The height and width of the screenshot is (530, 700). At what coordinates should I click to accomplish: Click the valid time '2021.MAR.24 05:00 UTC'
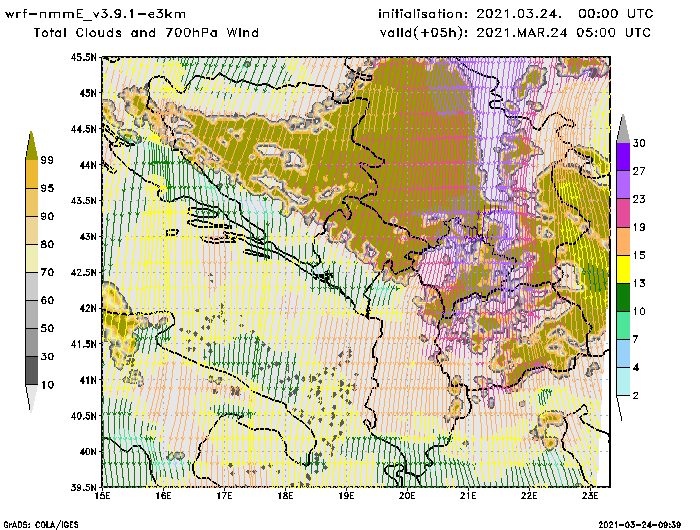point(564,33)
